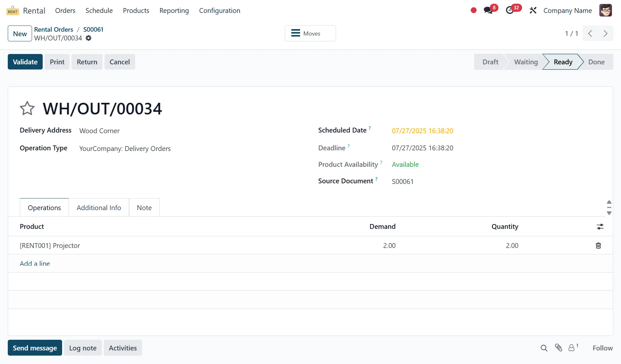This screenshot has height=364, width=621.
Task: Open the Configuration menu
Action: click(x=220, y=10)
